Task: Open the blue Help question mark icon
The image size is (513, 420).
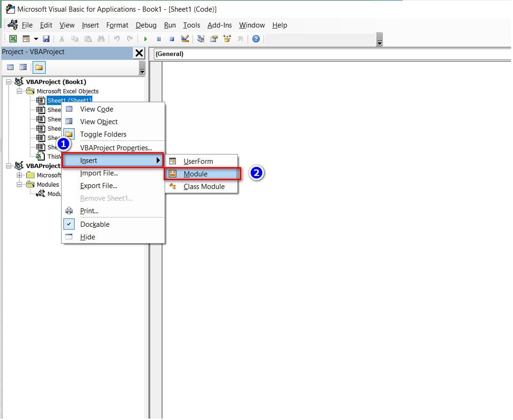Action: coord(256,39)
